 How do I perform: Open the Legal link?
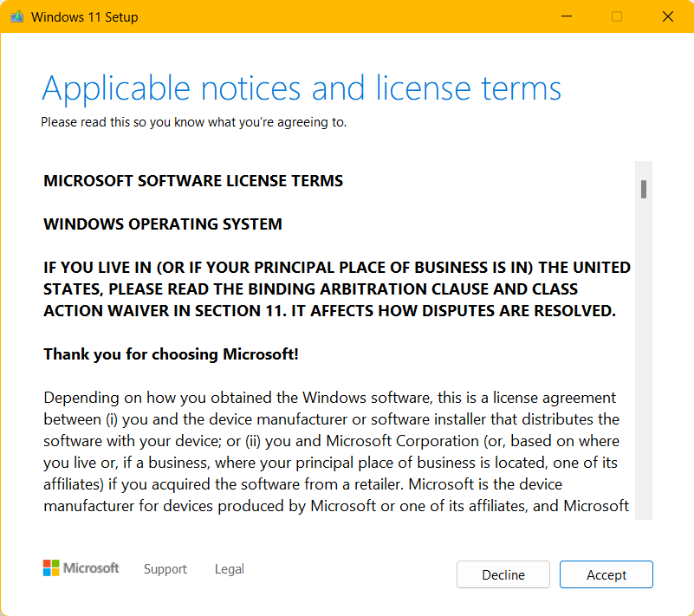(230, 568)
